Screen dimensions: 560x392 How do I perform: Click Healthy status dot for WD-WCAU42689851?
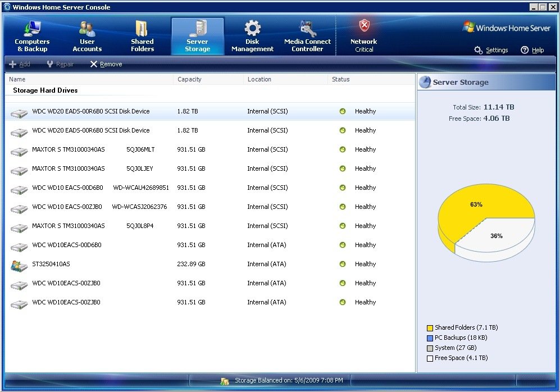pos(343,188)
